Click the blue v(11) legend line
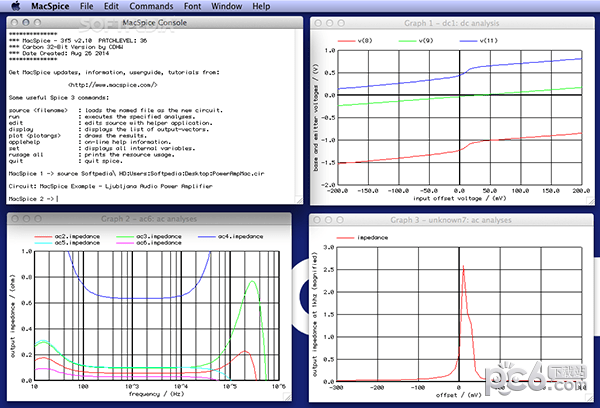600x408 pixels. click(x=468, y=41)
